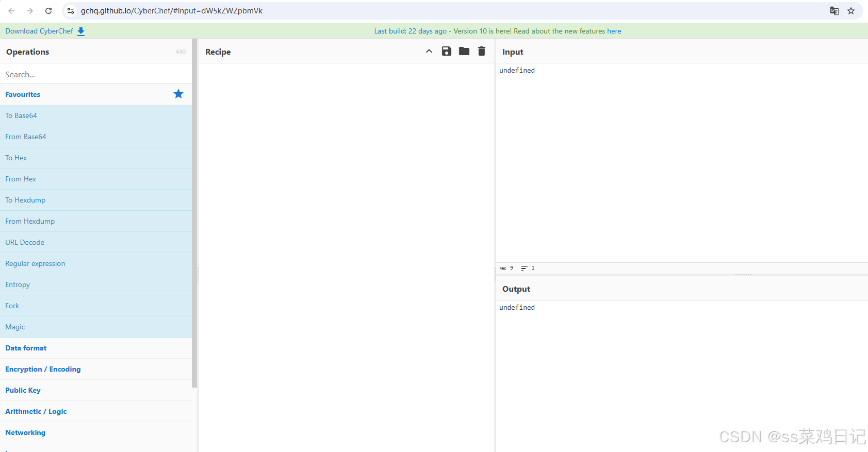This screenshot has height=452, width=868.
Task: Clear the recipe with trash icon
Action: click(x=482, y=51)
